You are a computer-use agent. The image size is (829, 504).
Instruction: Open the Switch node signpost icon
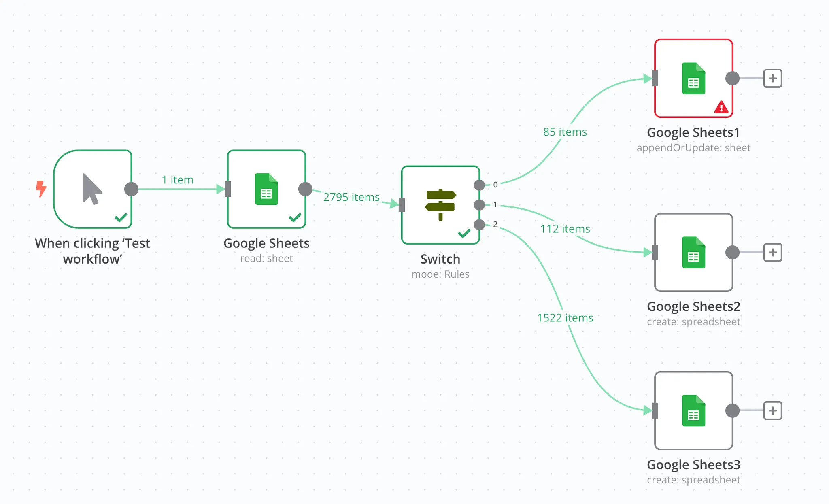(440, 205)
